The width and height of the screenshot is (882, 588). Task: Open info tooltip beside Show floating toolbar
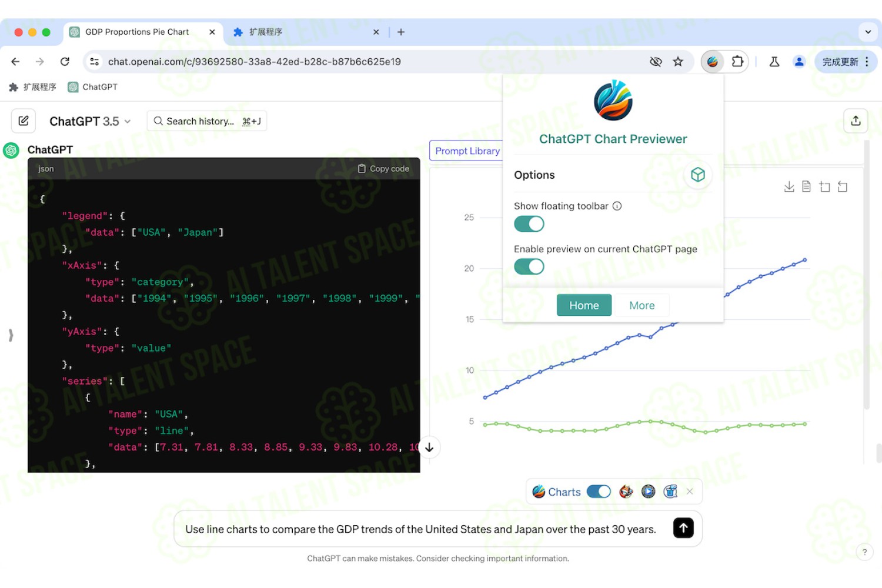[617, 206]
